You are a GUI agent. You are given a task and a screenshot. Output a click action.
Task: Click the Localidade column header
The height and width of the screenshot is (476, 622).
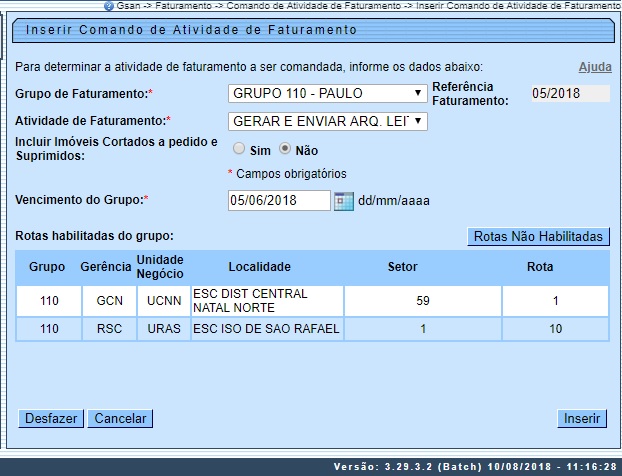point(259,267)
